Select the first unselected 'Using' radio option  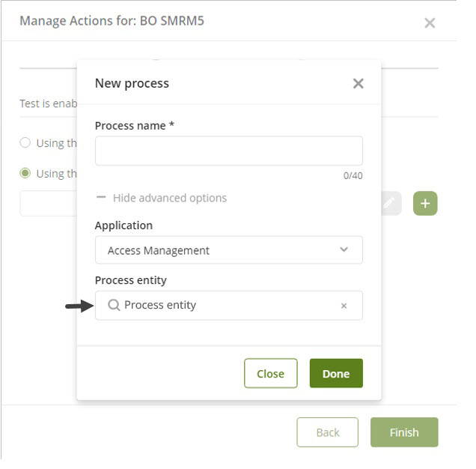(25, 143)
